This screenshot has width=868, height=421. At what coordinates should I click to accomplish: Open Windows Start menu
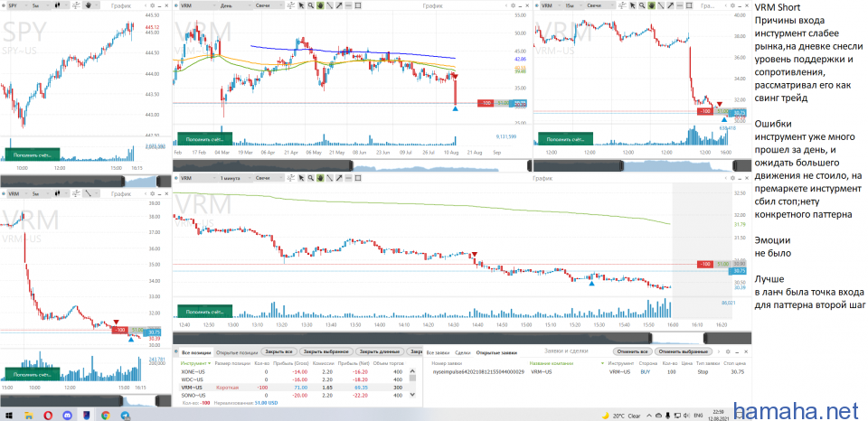pyautogui.click(x=11, y=415)
